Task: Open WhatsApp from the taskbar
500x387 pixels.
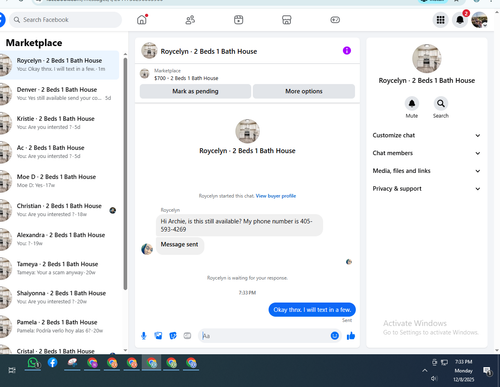Action: click(x=33, y=363)
